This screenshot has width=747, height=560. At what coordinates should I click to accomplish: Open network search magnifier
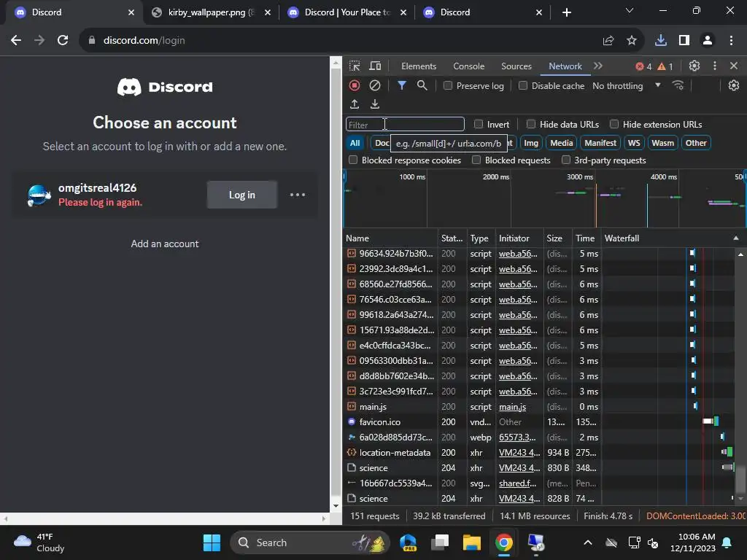(422, 85)
